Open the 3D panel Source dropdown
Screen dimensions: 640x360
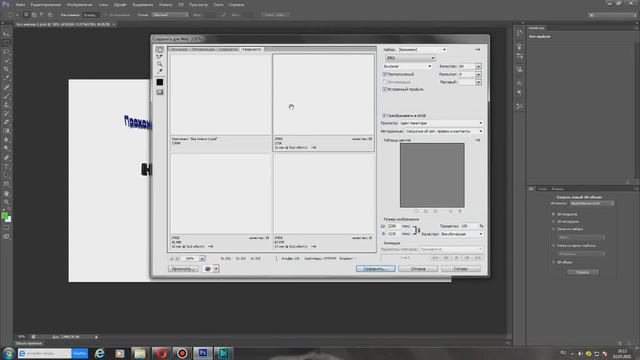[591, 203]
